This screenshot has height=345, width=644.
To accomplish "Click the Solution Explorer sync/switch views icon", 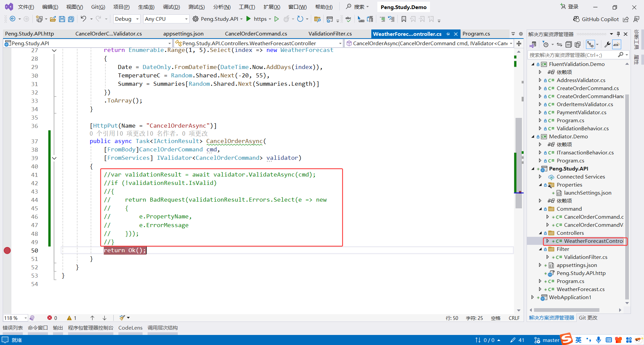I will [533, 45].
